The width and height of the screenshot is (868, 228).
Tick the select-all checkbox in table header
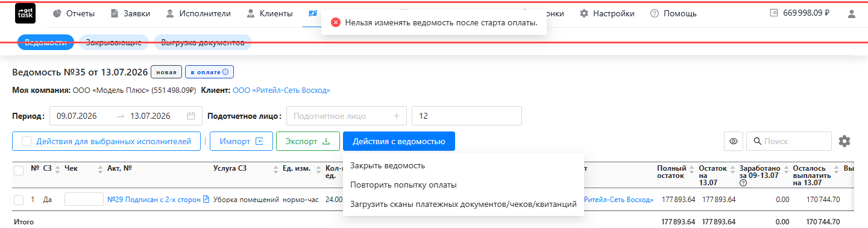(19, 171)
